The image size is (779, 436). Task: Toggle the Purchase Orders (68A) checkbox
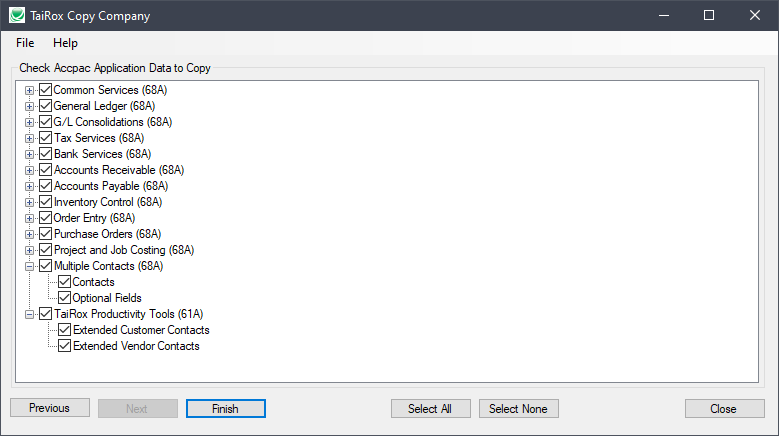tap(46, 234)
